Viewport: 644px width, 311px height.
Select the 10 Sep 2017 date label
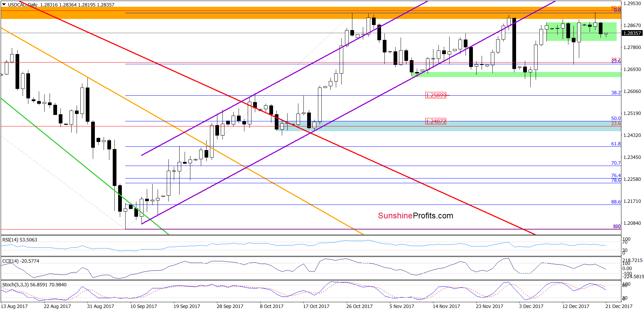tap(143, 306)
